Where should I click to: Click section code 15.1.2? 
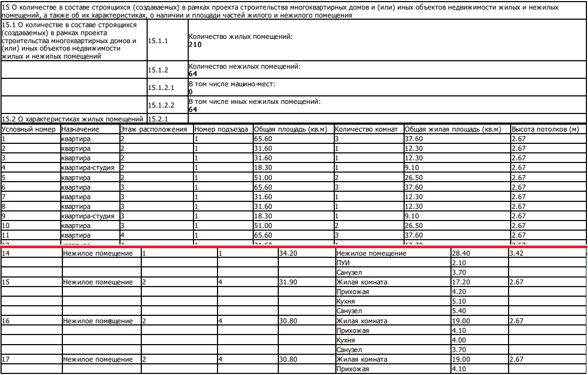(158, 70)
